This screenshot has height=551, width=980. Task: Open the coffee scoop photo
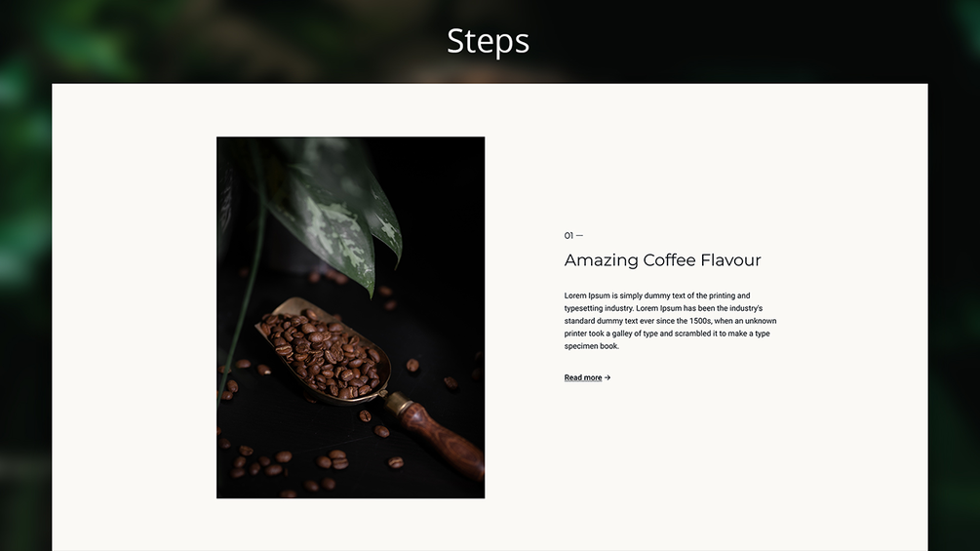pos(351,317)
